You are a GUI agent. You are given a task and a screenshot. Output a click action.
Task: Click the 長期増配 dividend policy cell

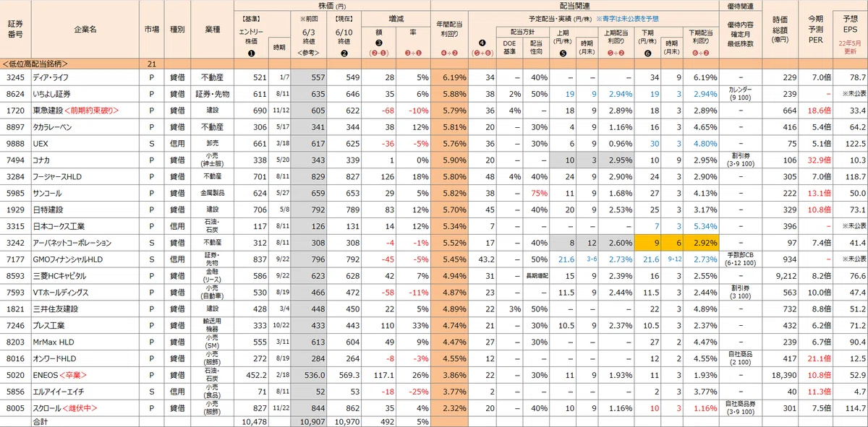tap(538, 276)
